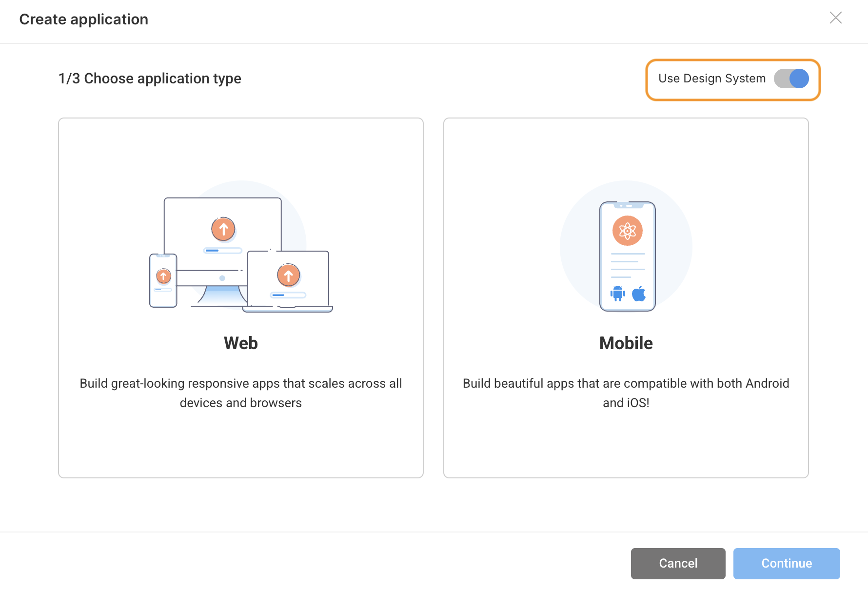Close the Create application dialog
The width and height of the screenshot is (868, 591).
[x=835, y=18]
